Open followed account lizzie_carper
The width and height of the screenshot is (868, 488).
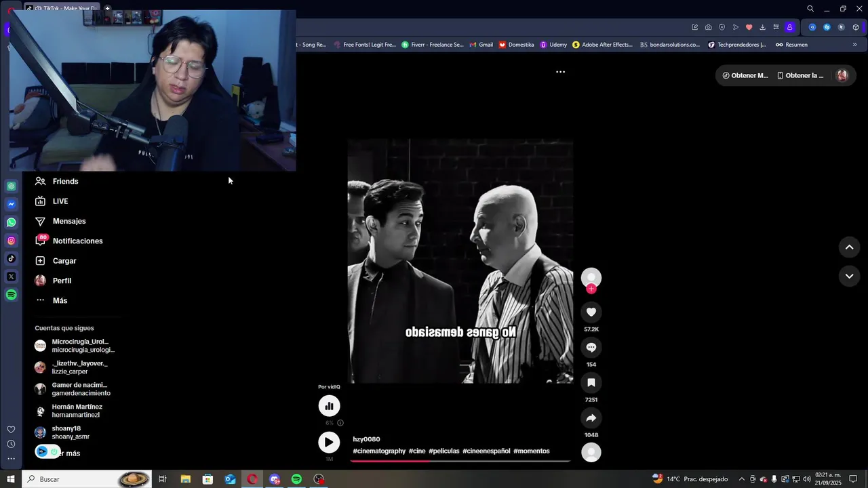tap(71, 367)
